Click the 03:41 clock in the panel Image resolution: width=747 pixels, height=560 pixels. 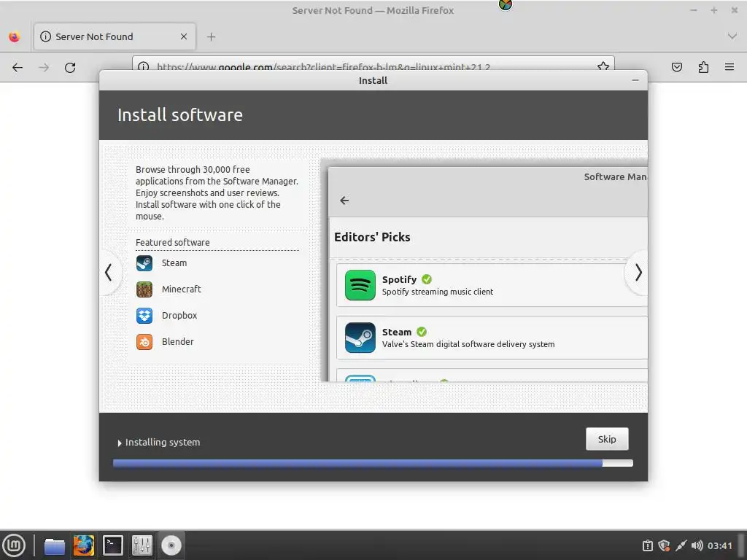click(x=719, y=545)
